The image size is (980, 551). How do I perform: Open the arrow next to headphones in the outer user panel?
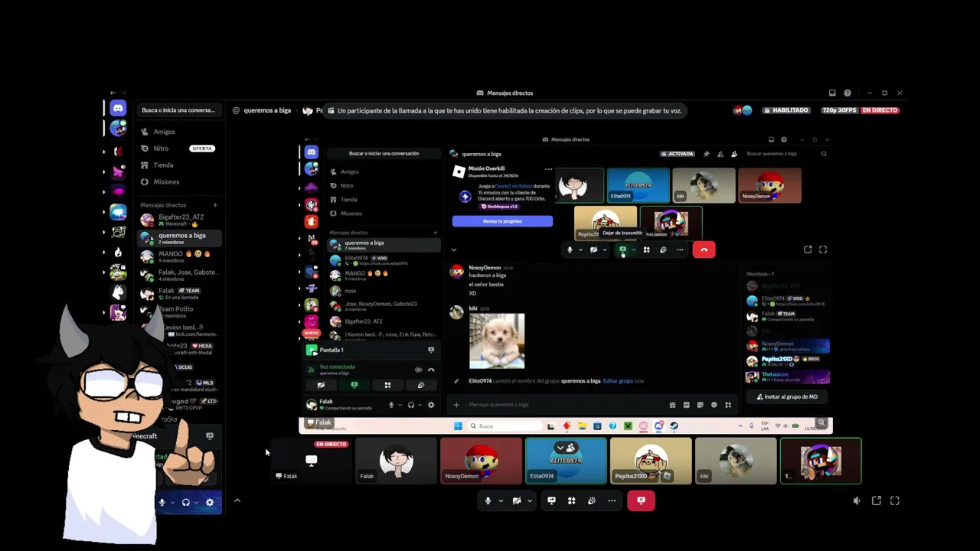point(197,503)
